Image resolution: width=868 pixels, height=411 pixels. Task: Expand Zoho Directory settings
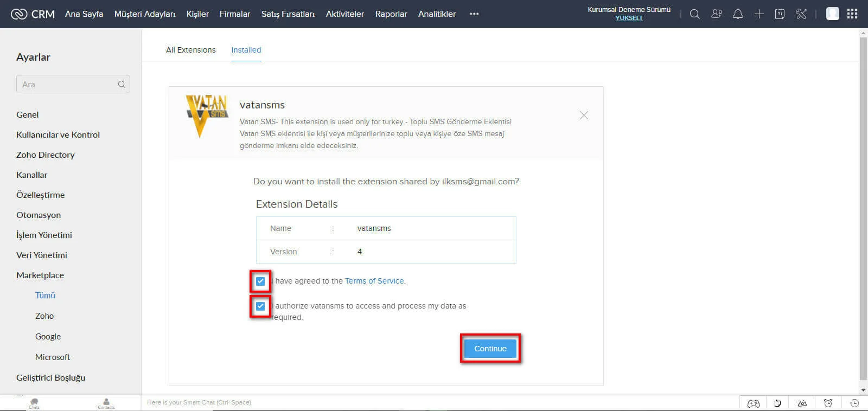coord(46,155)
